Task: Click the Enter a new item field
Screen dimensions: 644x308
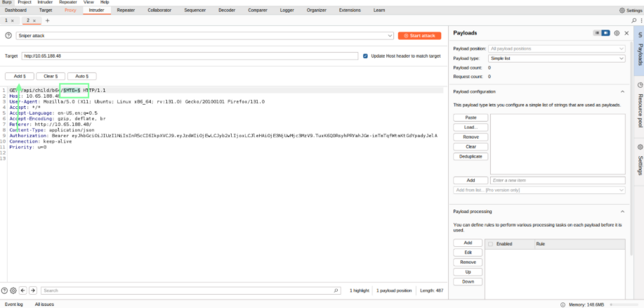Action: 556,180
